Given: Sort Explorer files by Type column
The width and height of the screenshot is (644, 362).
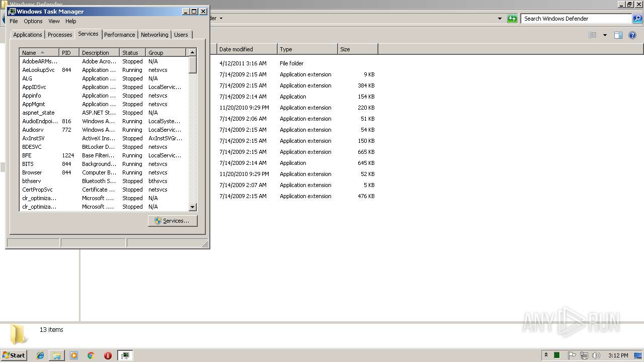Looking at the screenshot, I should point(307,49).
